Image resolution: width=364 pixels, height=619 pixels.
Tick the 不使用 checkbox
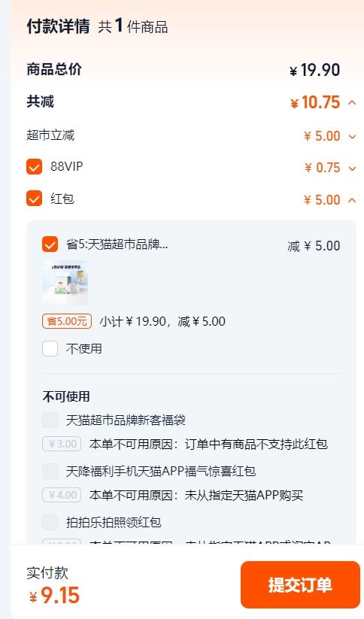click(x=50, y=348)
